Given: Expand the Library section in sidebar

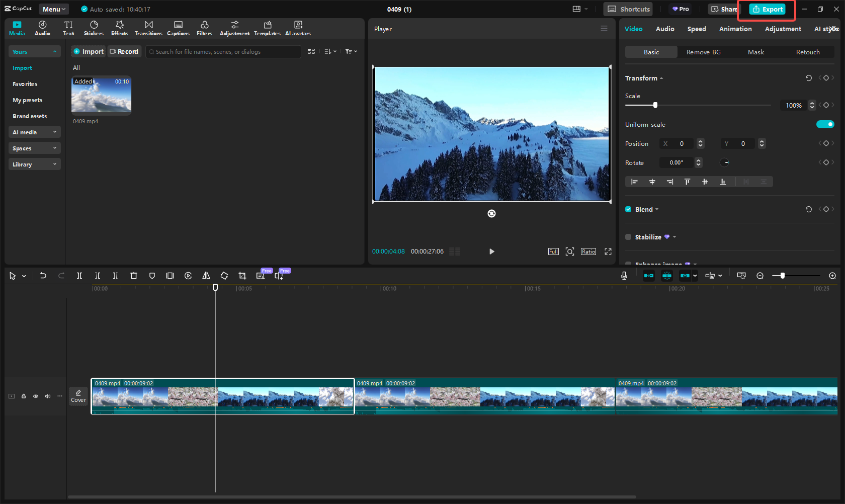Looking at the screenshot, I should 34,164.
